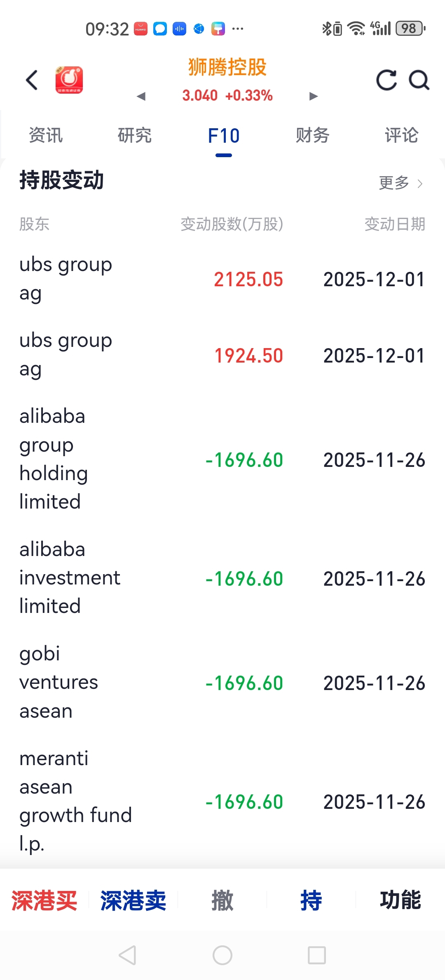Tap the back arrow icon

pyautogui.click(x=32, y=80)
